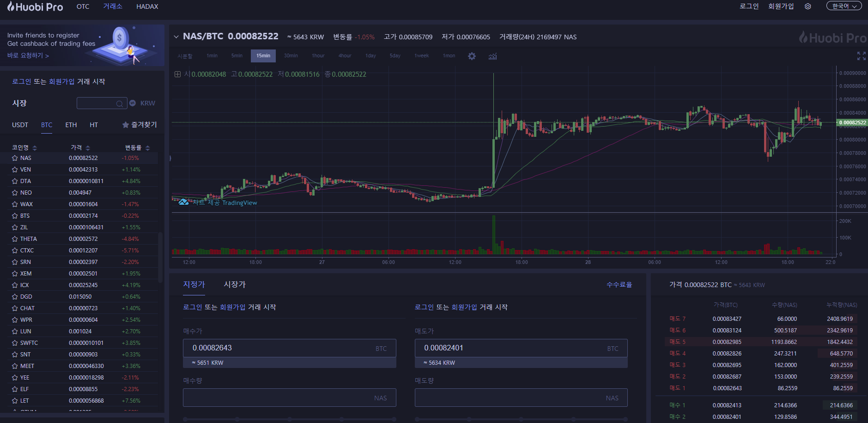
Task: Click buy quantity NAS input
Action: [290, 398]
